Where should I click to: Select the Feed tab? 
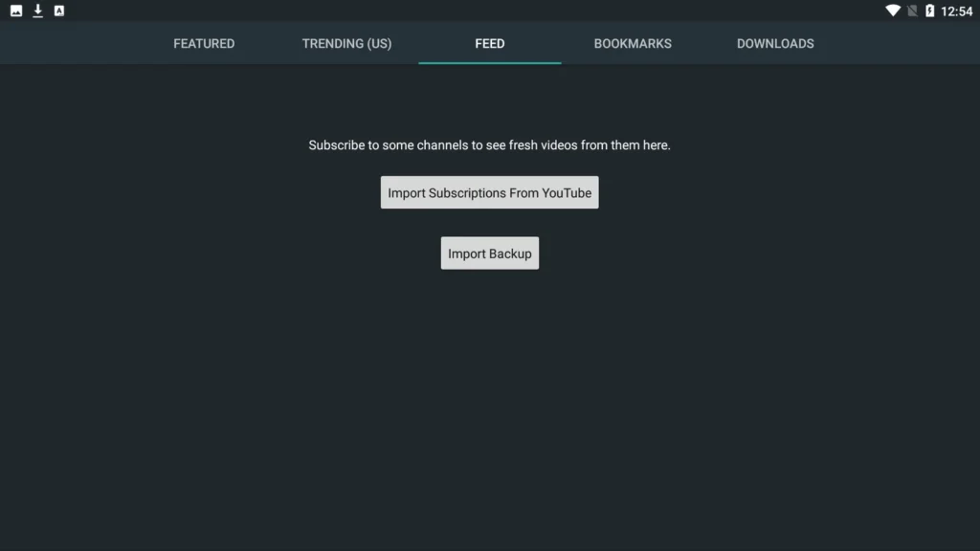(489, 43)
